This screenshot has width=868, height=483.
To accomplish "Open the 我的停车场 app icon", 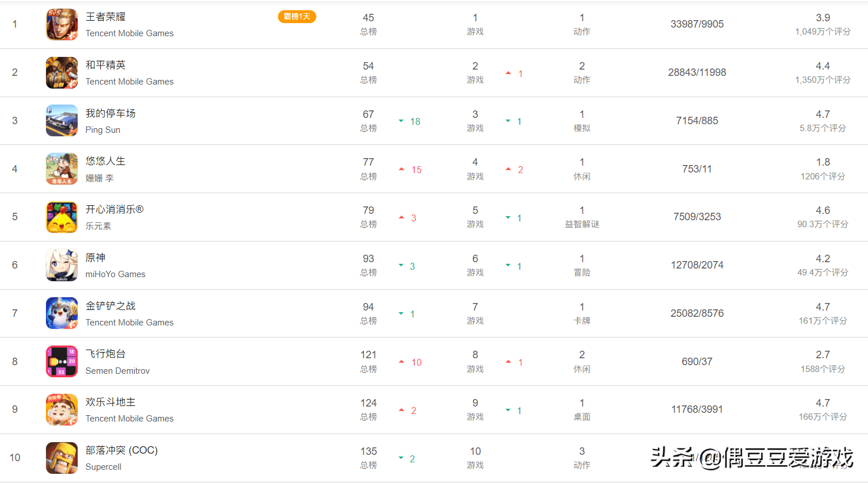I will coord(62,121).
